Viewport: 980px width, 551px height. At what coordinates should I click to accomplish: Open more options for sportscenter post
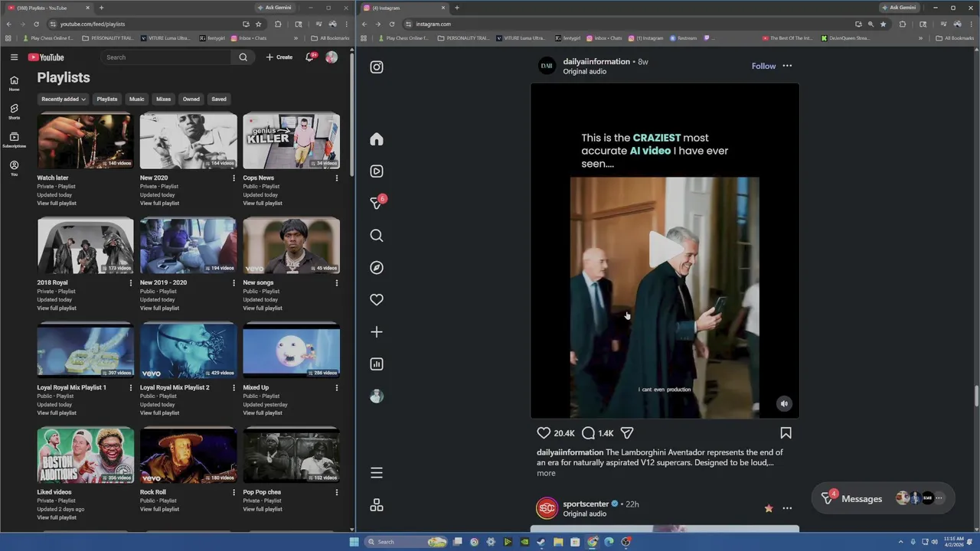[x=787, y=508]
